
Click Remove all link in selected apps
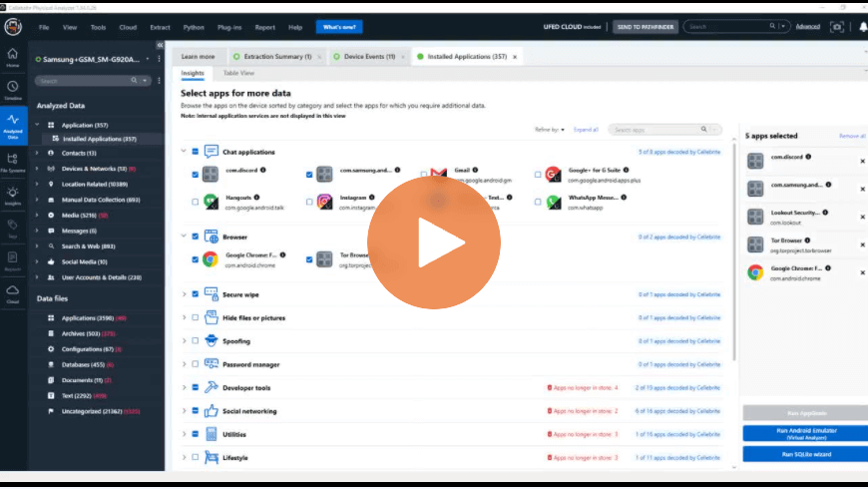click(x=852, y=136)
